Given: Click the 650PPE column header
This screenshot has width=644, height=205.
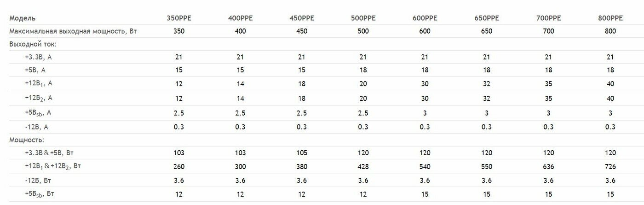Looking at the screenshot, I should coord(487,18).
